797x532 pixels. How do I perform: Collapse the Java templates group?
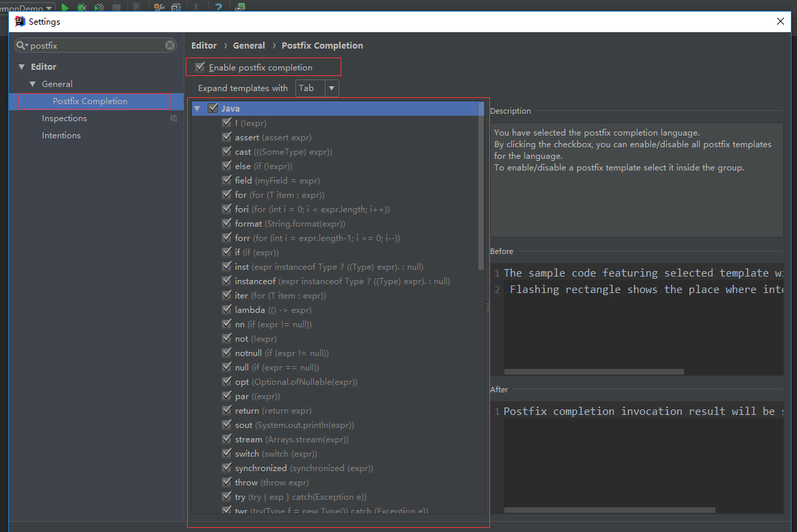[x=198, y=108]
